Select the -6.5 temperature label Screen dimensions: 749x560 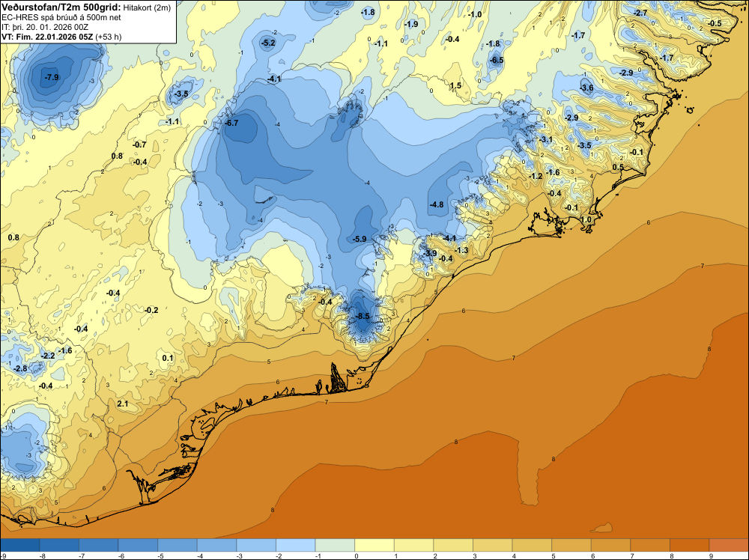click(497, 60)
